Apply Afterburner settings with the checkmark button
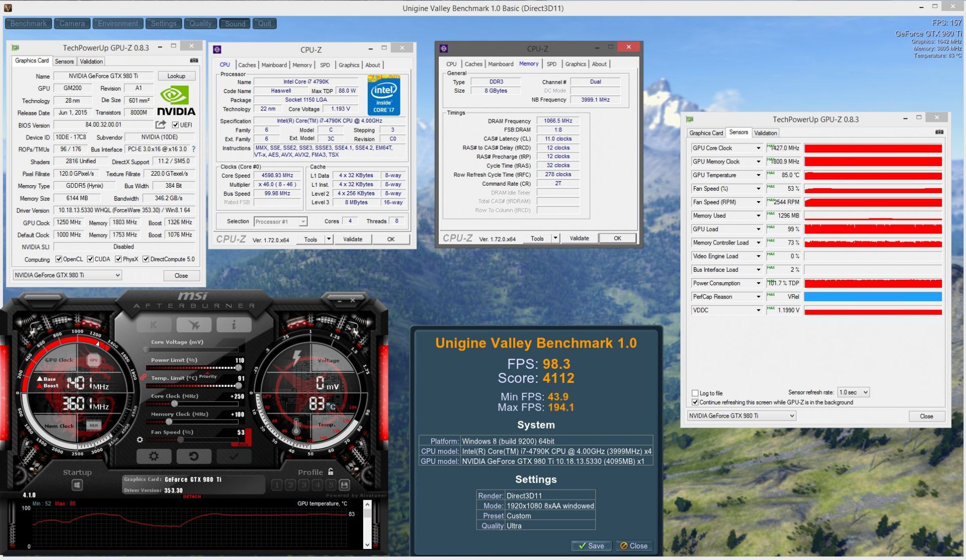Viewport: 966px width, 560px height. [x=234, y=456]
